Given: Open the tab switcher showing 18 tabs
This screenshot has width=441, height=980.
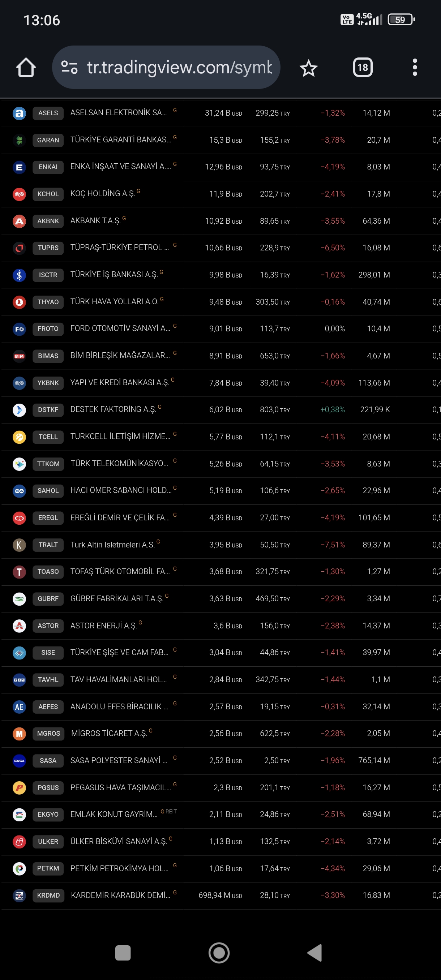Looking at the screenshot, I should [362, 67].
